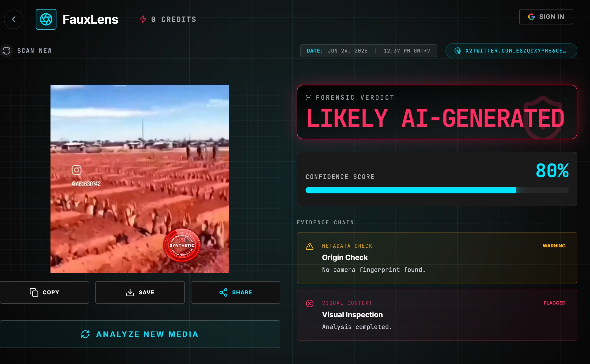Save the scanned media
Image resolution: width=590 pixels, height=364 pixels.
click(140, 292)
